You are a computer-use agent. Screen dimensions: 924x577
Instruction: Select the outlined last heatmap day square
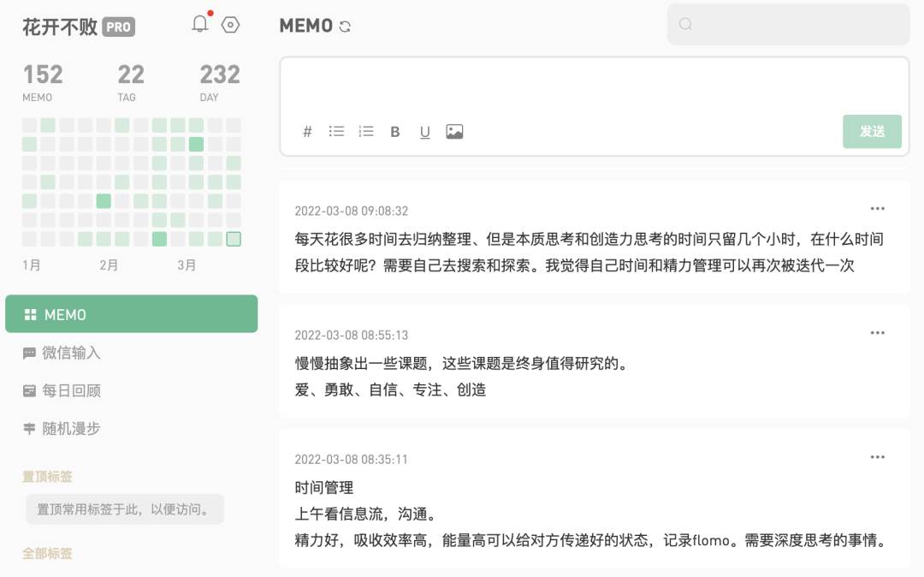234,239
